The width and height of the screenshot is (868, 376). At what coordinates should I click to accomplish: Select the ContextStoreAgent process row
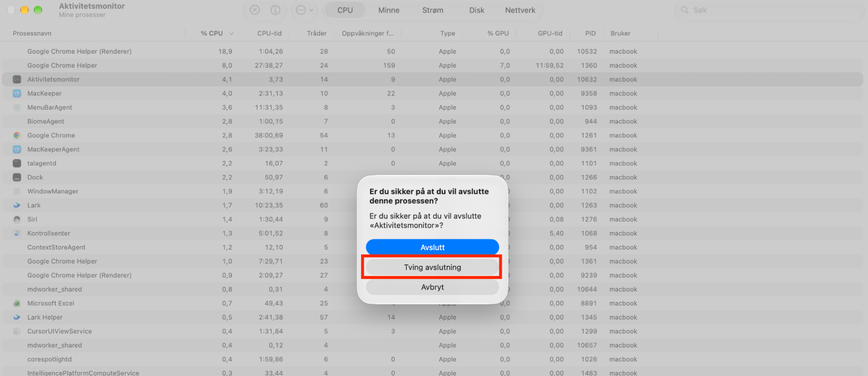[432, 247]
